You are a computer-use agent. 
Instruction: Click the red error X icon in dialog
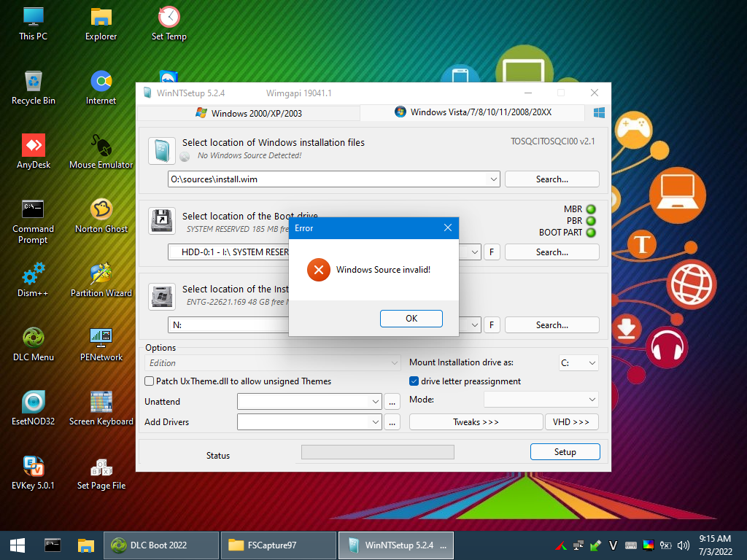pos(319,270)
